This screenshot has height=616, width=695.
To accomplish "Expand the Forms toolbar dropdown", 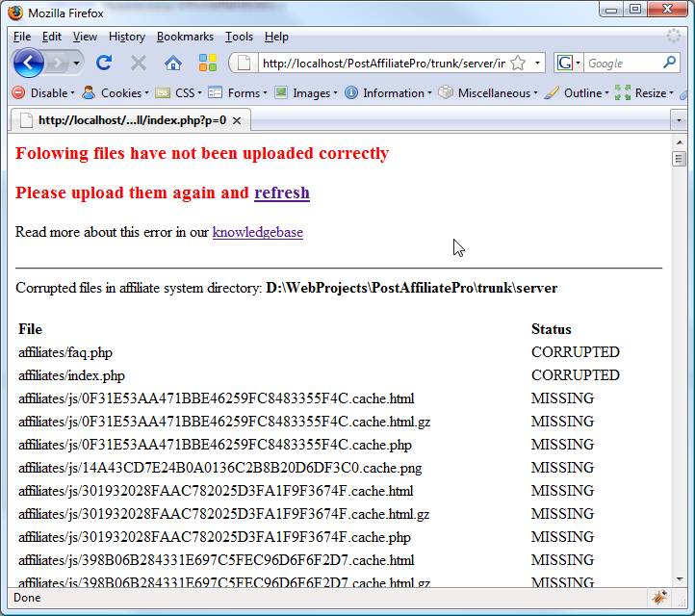I will (x=265, y=93).
